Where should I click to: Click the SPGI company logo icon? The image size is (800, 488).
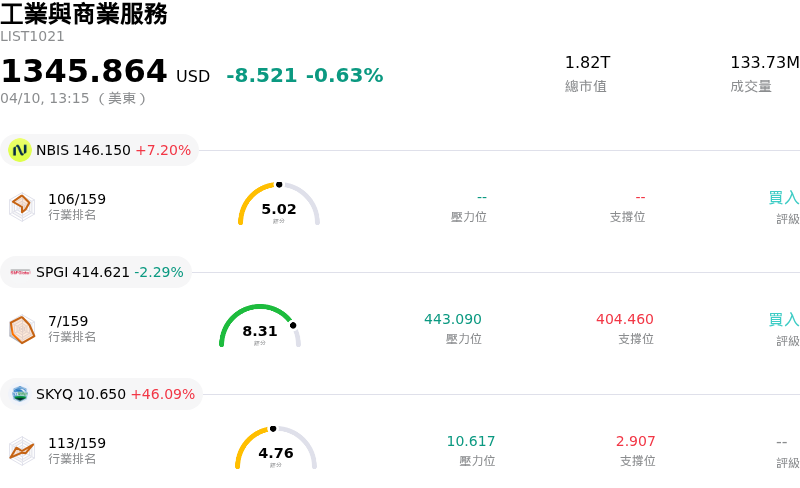20,272
